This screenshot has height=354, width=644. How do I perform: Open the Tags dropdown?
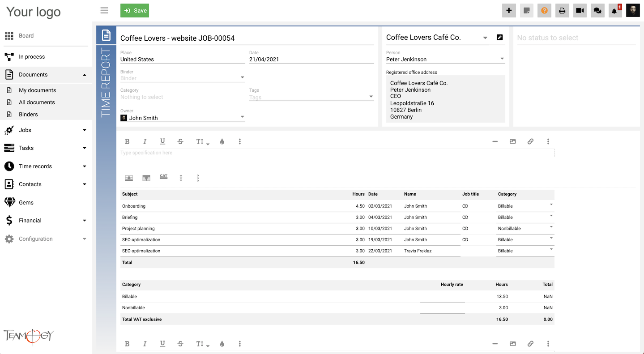point(311,97)
